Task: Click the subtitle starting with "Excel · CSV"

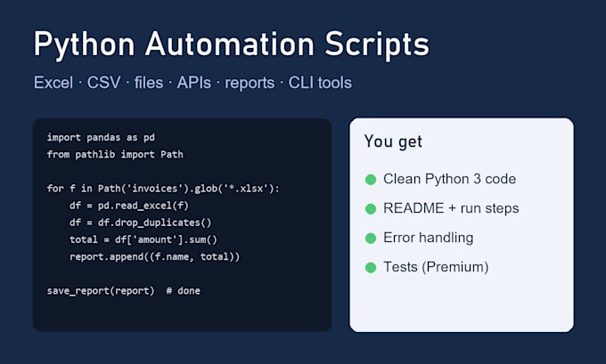Action: [192, 83]
